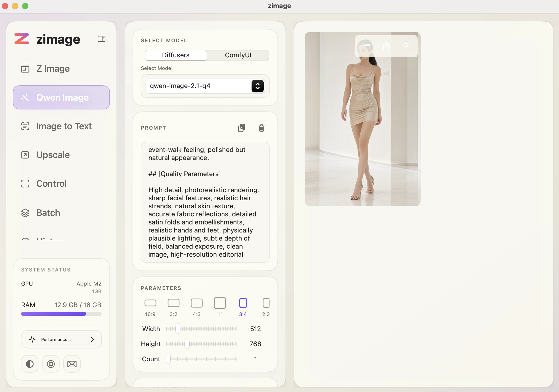This screenshot has height=392, width=559.
Task: Open the Image to Text tool
Action: [x=61, y=126]
